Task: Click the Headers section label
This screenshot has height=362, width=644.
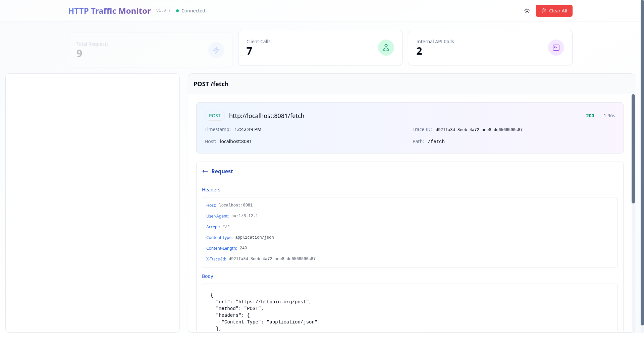Action: tap(211, 190)
